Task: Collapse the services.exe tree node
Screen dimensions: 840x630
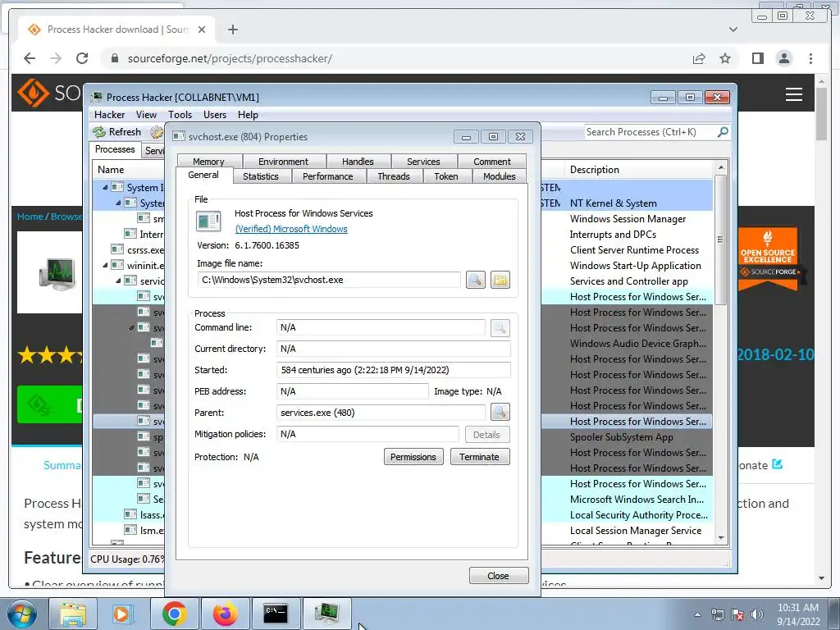Action: (x=118, y=281)
